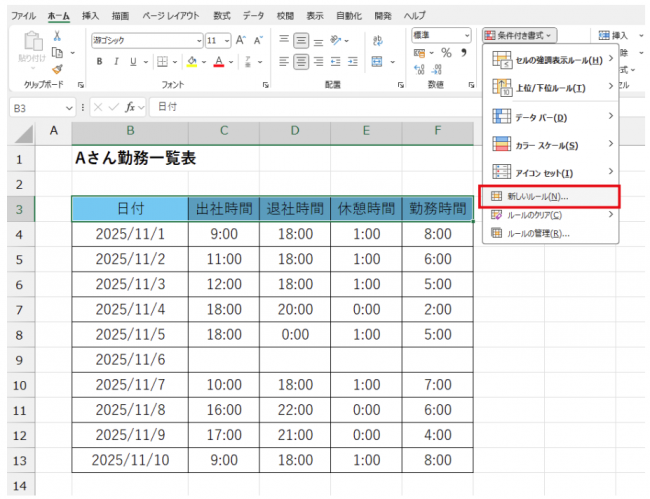Click the comma style icon
This screenshot has width=650, height=499.
pyautogui.click(x=463, y=52)
